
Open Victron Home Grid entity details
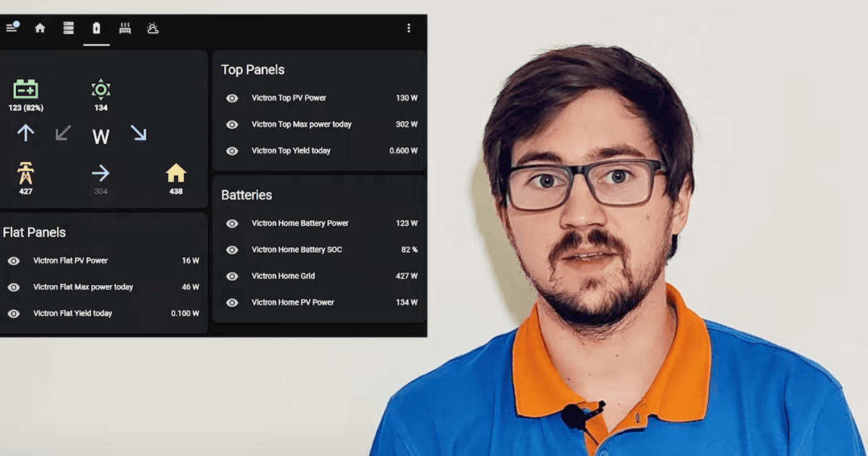point(283,276)
